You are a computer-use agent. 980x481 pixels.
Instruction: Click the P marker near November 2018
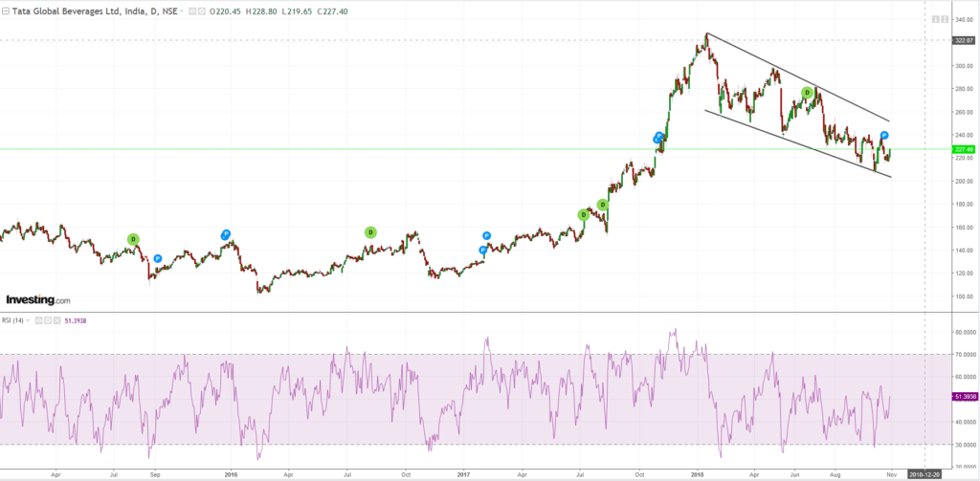coord(884,135)
